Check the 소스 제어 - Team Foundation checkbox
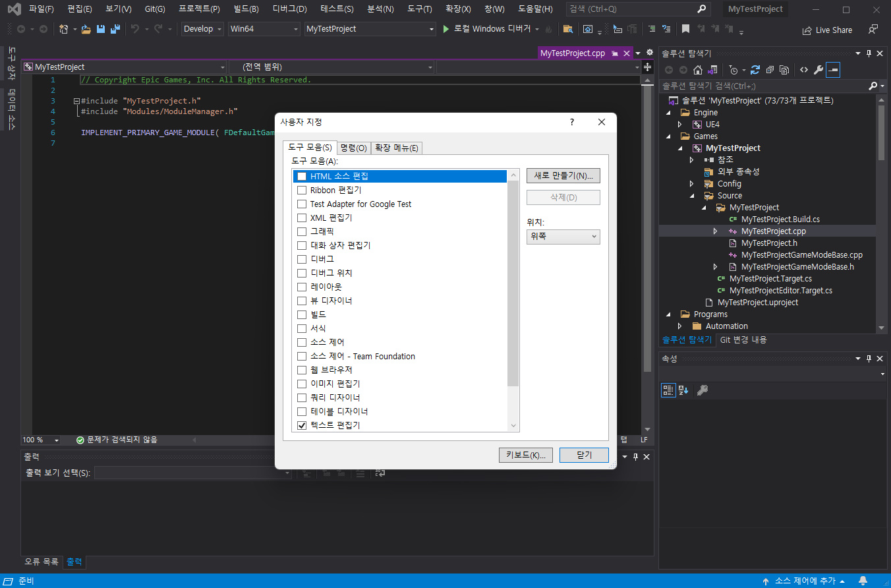Screen dimensions: 891x588 click(x=302, y=356)
